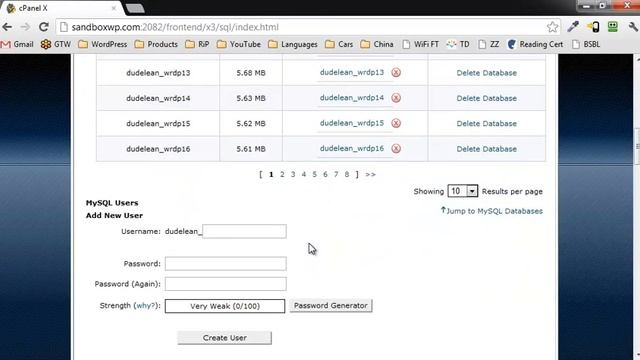Open the WordPress bookmarks folder

(103, 44)
